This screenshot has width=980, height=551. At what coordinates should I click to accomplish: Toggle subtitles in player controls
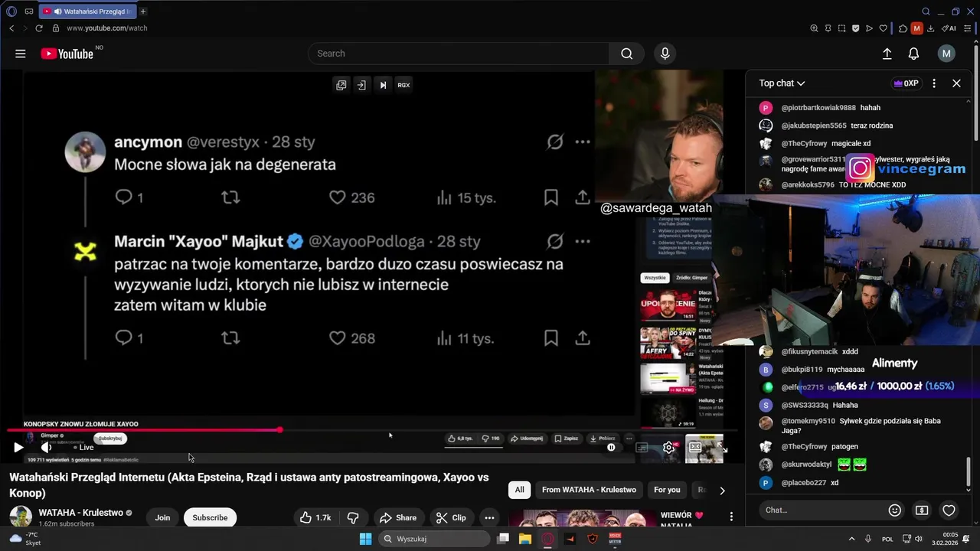coord(642,447)
